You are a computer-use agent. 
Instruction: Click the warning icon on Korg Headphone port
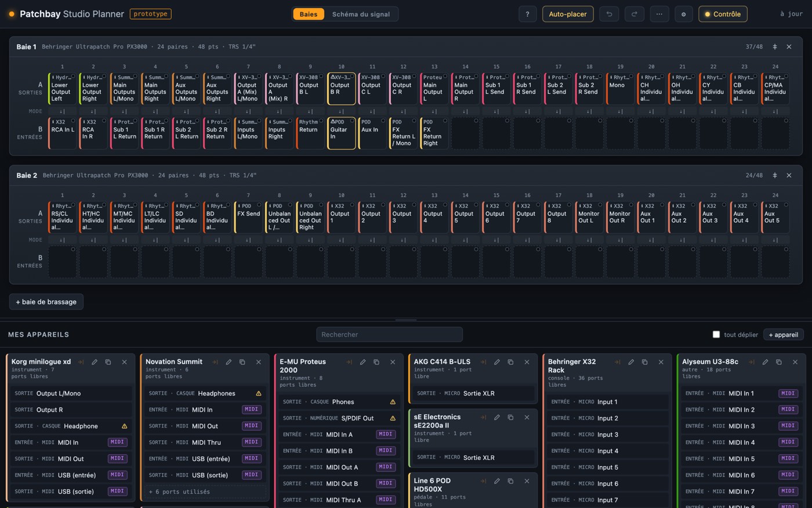pyautogui.click(x=124, y=426)
